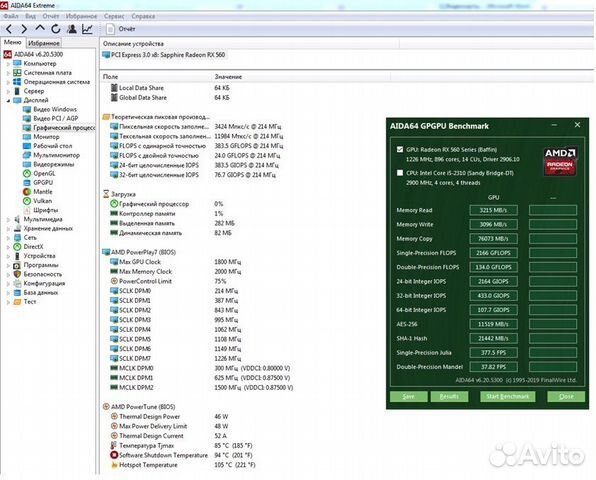Toggle the GPU Radeon RX 560 Series checkbox
The height and width of the screenshot is (480, 596).
tap(399, 149)
